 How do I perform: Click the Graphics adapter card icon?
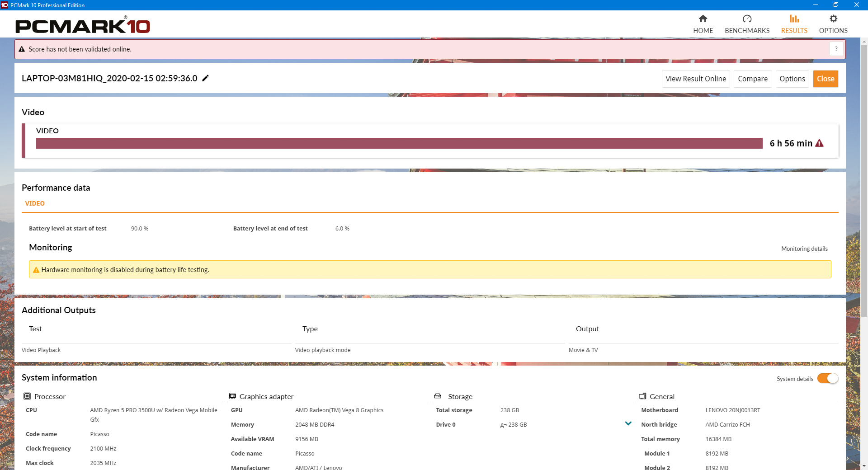[232, 396]
